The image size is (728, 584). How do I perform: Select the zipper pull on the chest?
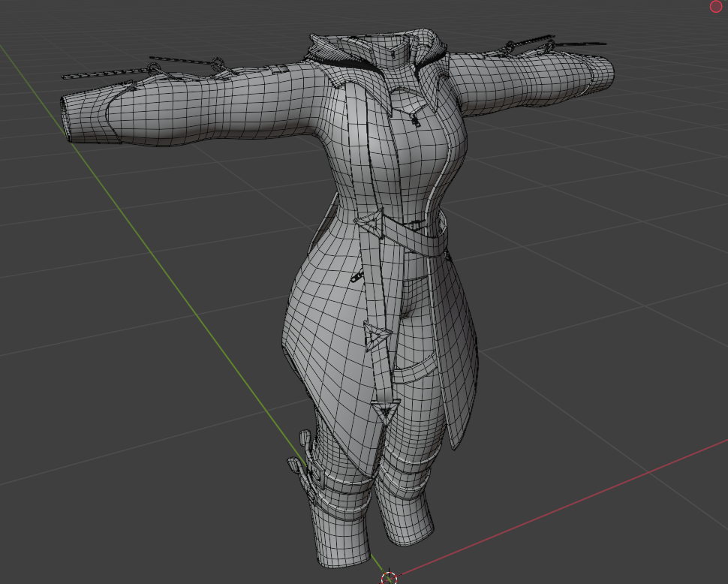(x=414, y=121)
